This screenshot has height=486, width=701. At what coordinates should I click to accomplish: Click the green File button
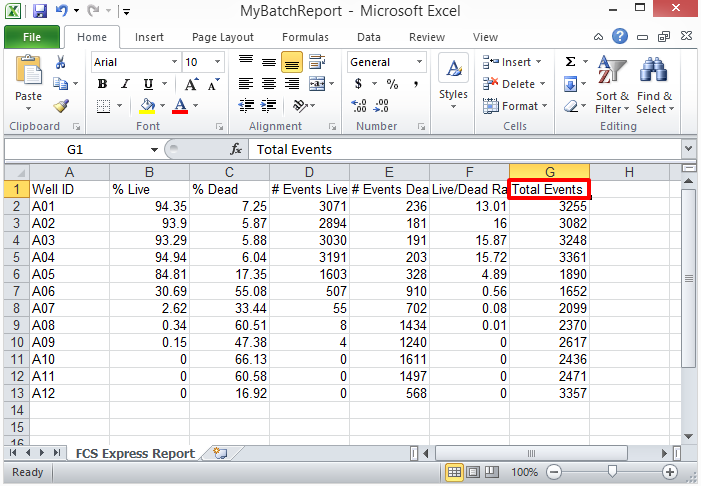tap(31, 38)
